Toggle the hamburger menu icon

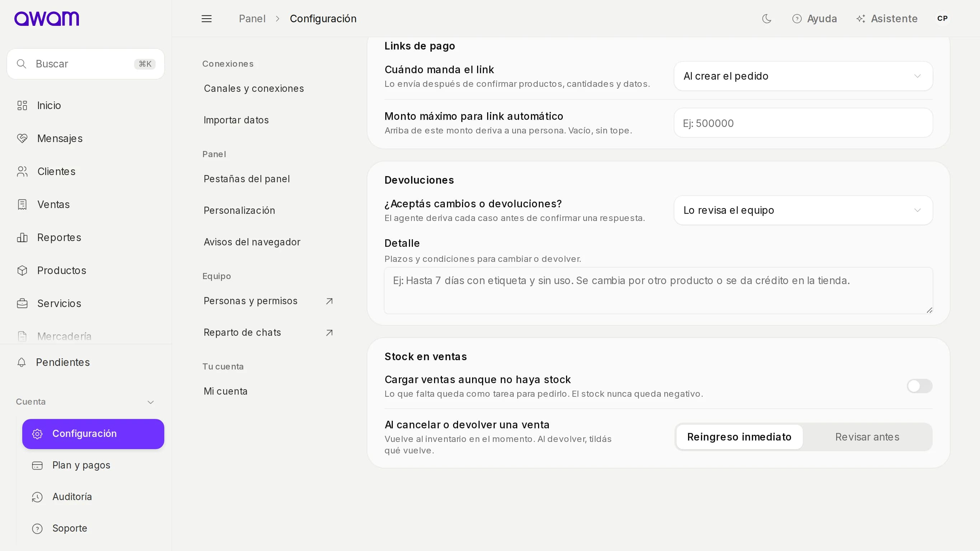(x=207, y=19)
